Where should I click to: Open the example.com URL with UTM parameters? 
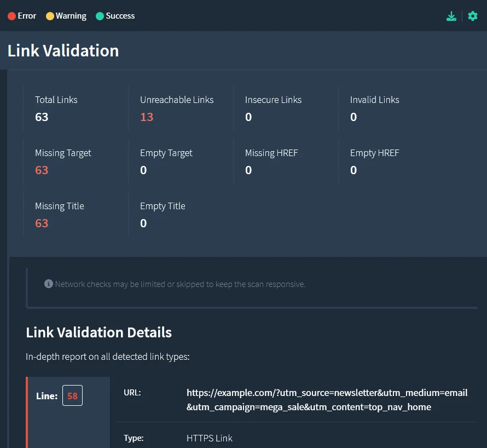tap(327, 399)
